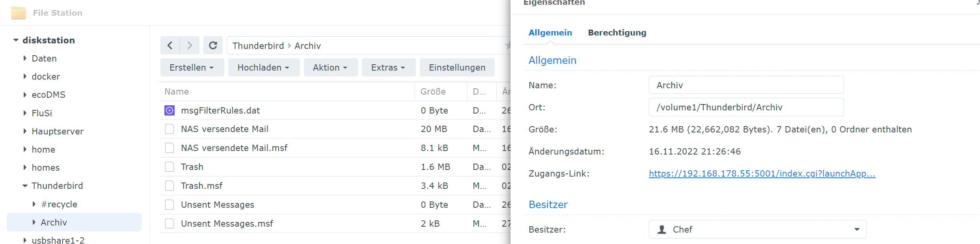Click the File Station folder icon
This screenshot has height=244, width=980.
[x=19, y=13]
